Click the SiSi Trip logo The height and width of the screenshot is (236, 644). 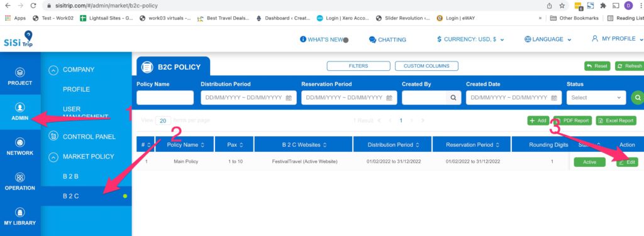[18, 40]
